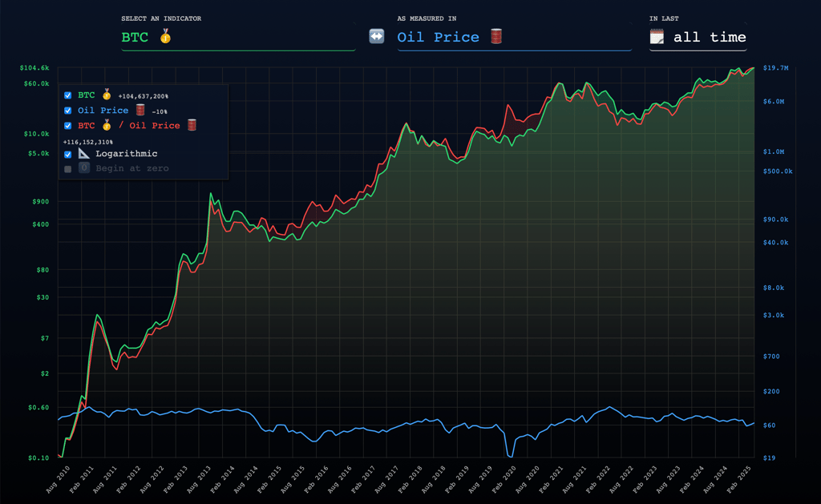
Task: Click the '$900' axis label
Action: 41,201
